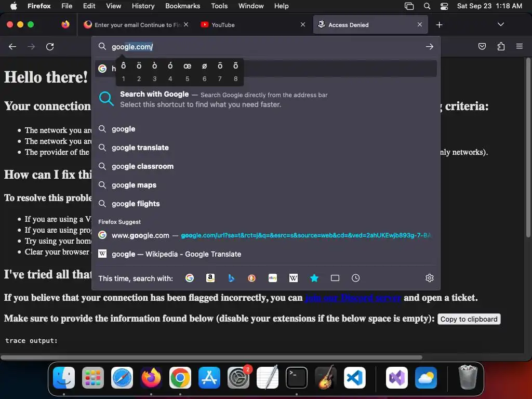Click the join our Discord server link
Screen dimensions: 532x399
click(353, 298)
